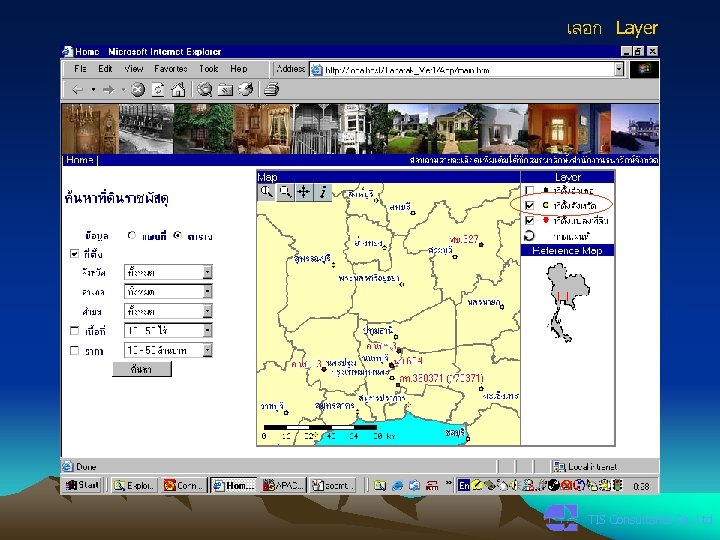Open the View menu
This screenshot has height=540, width=720.
click(134, 69)
